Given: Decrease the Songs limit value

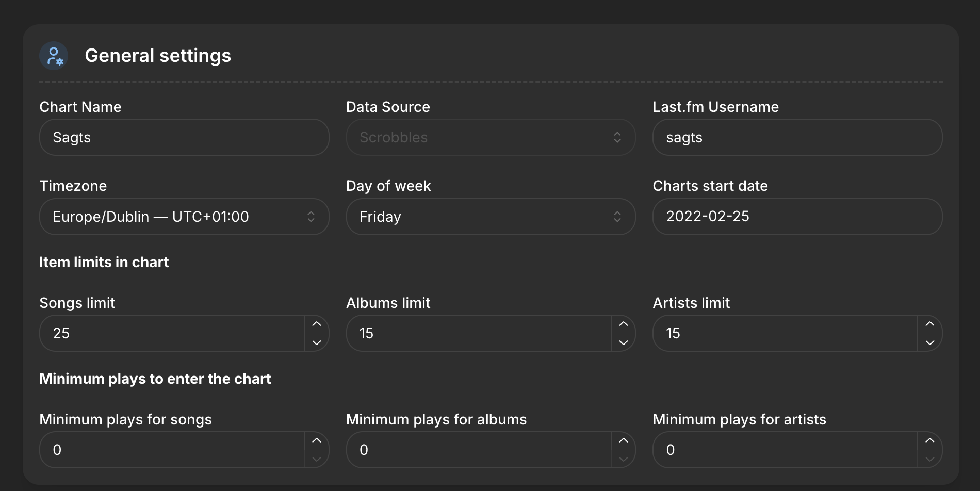Looking at the screenshot, I should tap(317, 342).
